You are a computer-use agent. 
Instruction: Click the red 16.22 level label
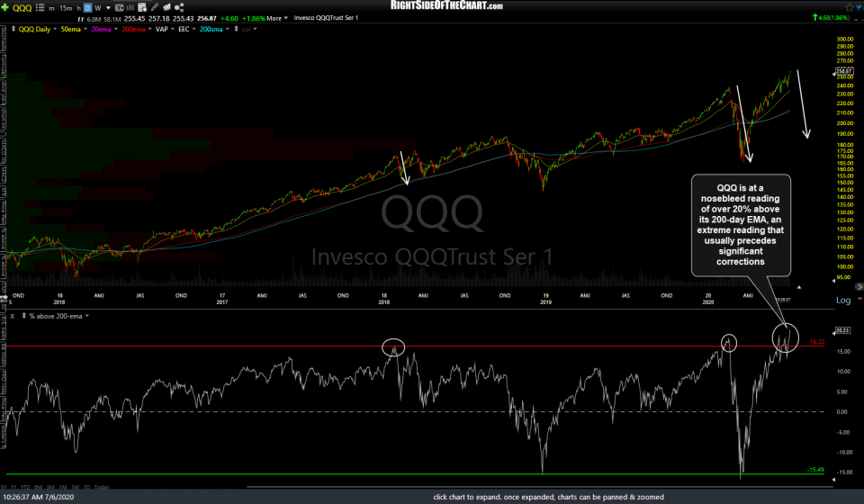pos(817,342)
